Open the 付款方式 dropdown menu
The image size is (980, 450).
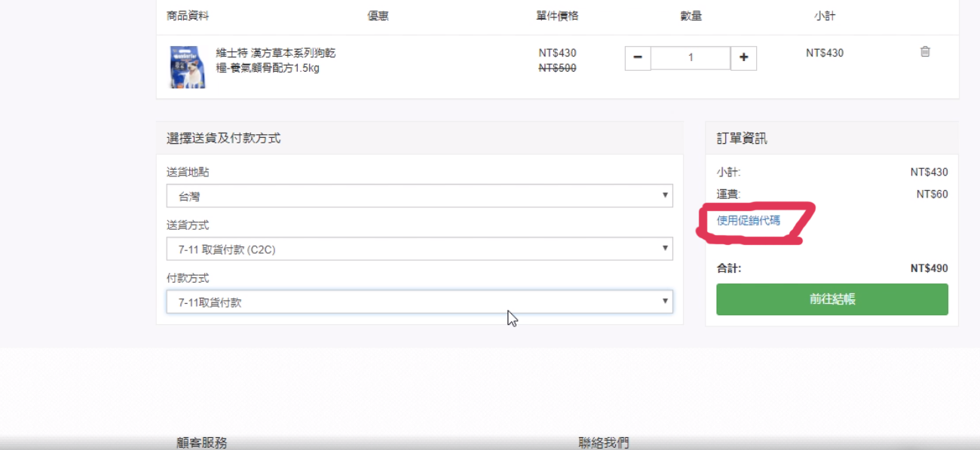[419, 302]
